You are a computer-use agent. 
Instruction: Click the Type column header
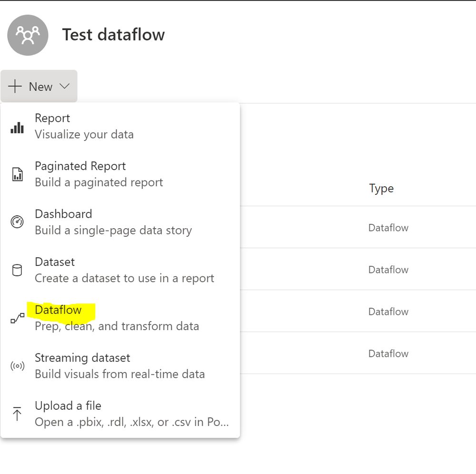[x=381, y=188]
